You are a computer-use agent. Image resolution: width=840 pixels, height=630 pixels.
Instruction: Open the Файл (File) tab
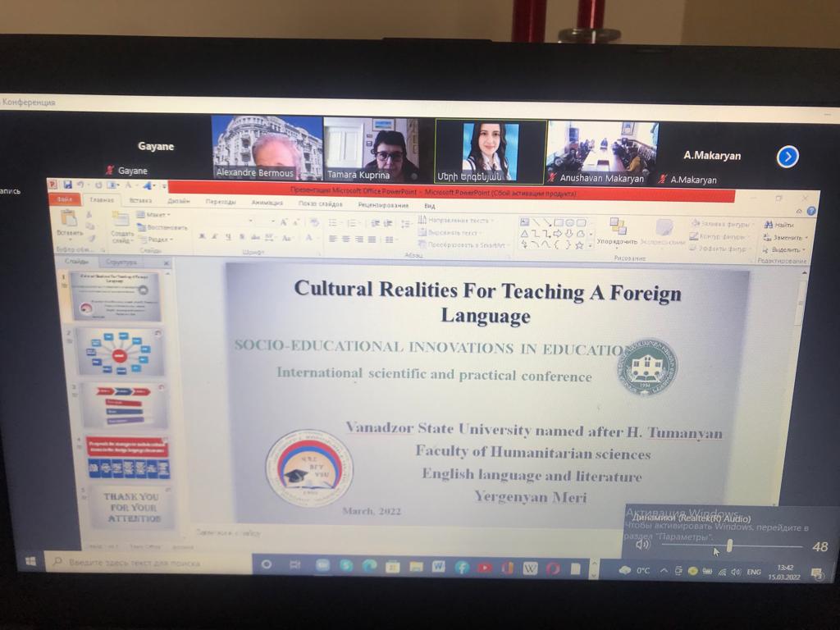pyautogui.click(x=64, y=199)
